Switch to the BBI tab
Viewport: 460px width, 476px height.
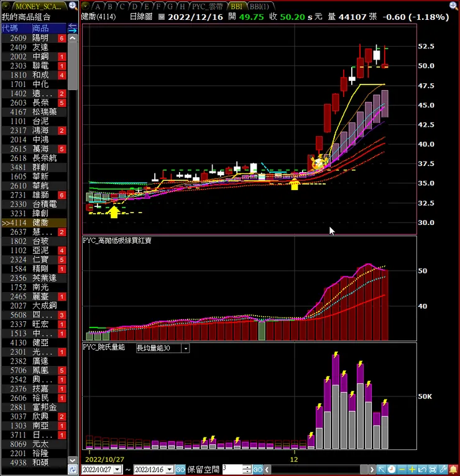[237, 6]
